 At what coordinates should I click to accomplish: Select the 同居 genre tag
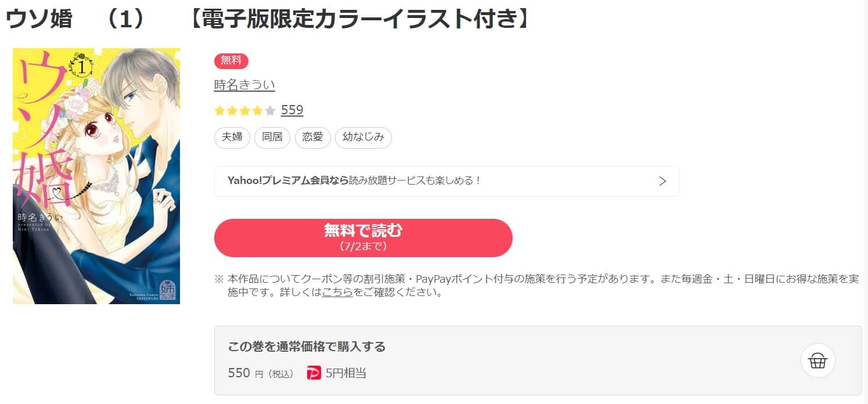pos(272,138)
